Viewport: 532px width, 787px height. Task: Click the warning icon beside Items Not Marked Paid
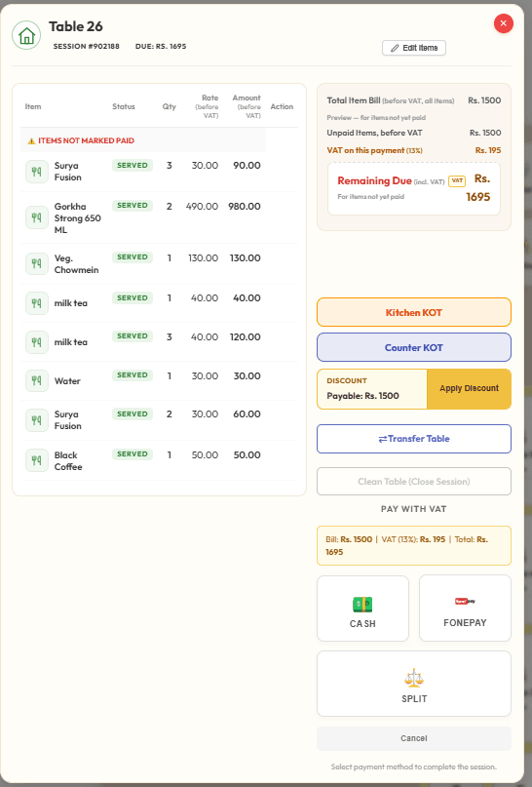[31, 141]
